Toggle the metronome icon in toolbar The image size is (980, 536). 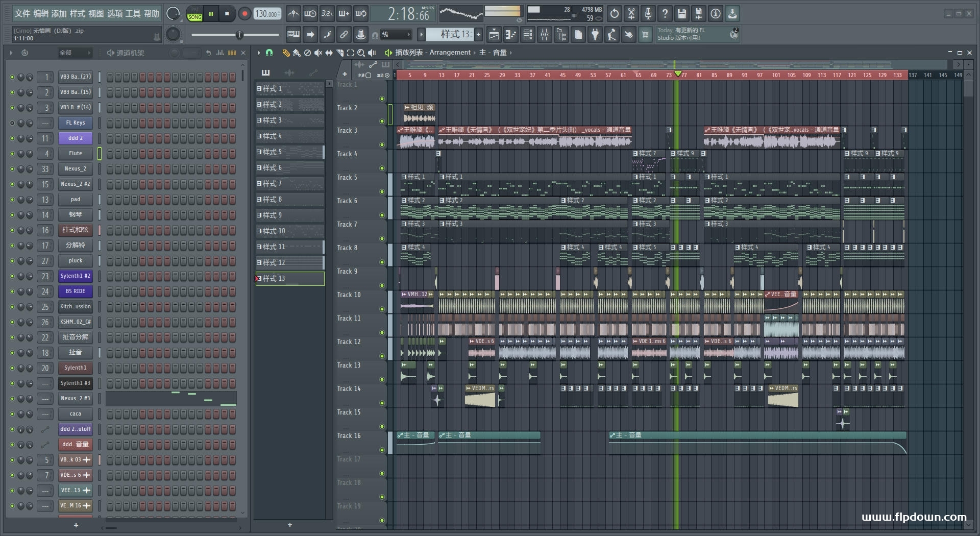pyautogui.click(x=293, y=14)
